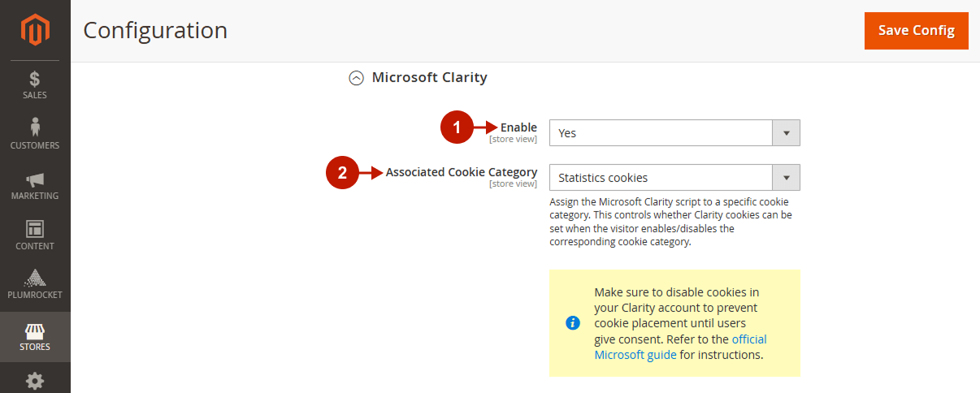Open the Plumrocket menu
The width and height of the screenshot is (980, 393).
coord(35,285)
